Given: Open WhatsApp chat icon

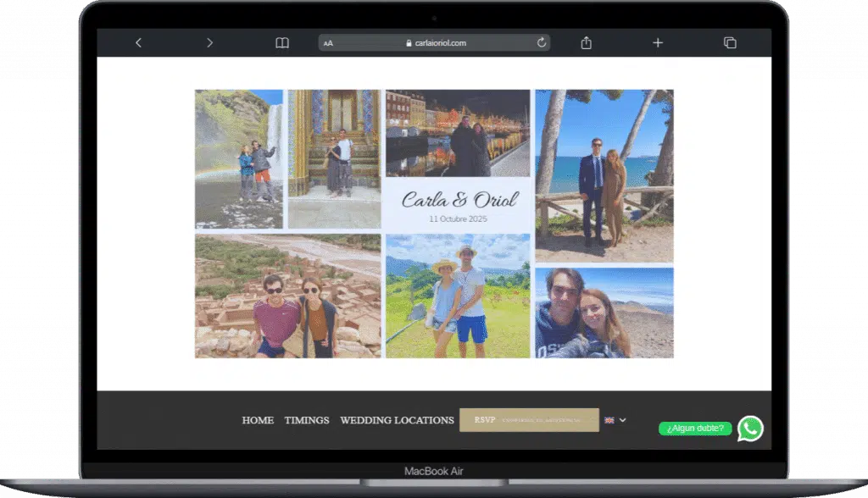Looking at the screenshot, I should 750,429.
